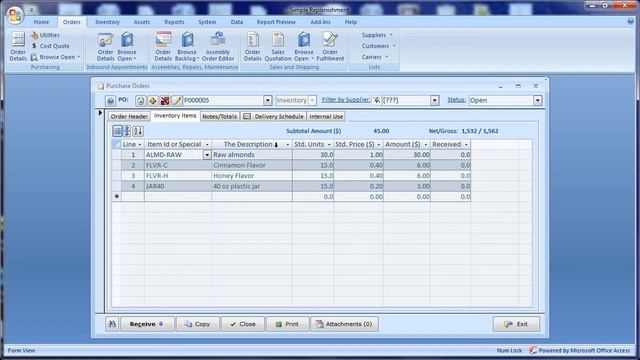
Task: Open The Description column filter dropdown
Action: coord(287,144)
